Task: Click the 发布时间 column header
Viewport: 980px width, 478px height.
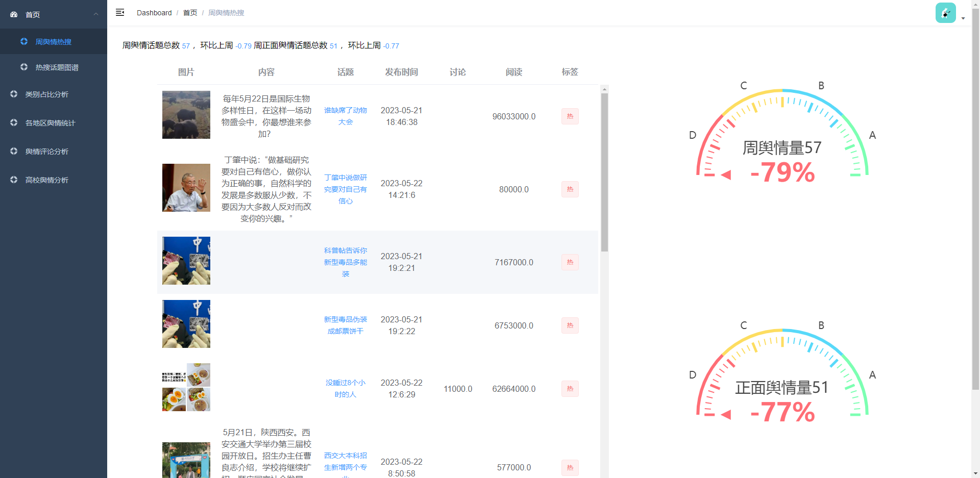Action: point(402,72)
